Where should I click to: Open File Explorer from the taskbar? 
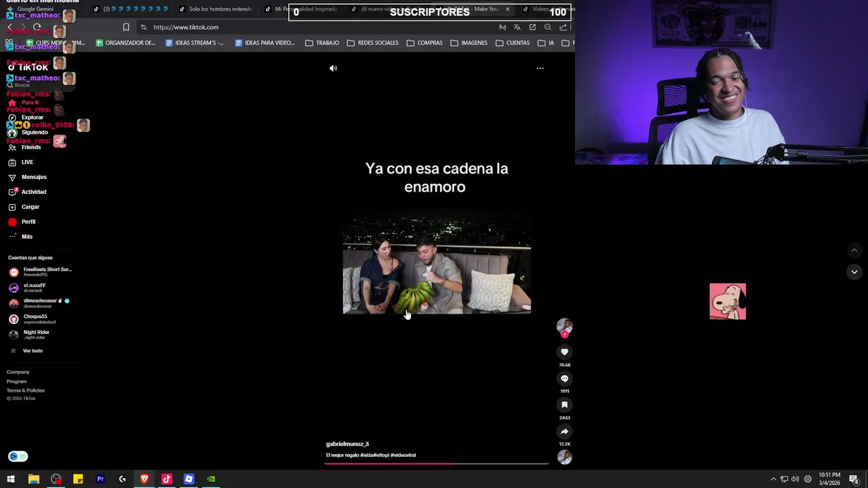pyautogui.click(x=33, y=479)
